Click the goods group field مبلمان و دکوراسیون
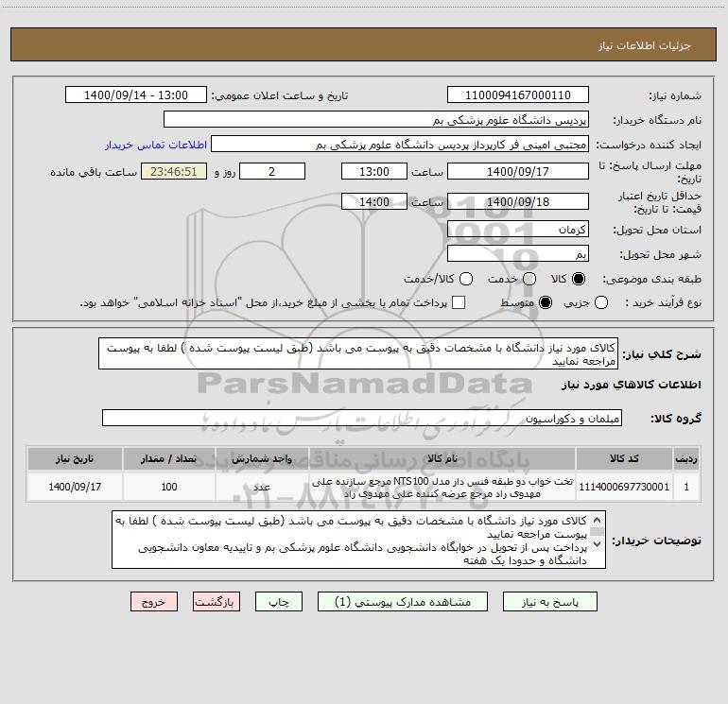This screenshot has width=728, height=704. [x=362, y=418]
